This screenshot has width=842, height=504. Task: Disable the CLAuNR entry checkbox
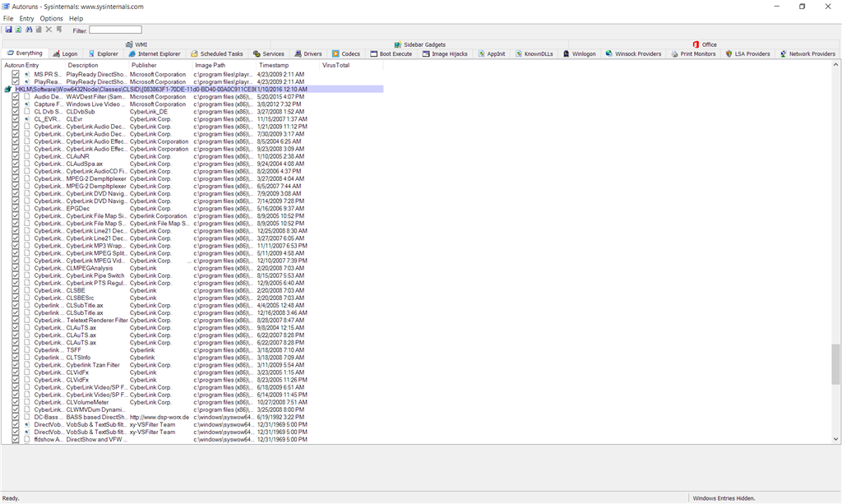[16, 156]
